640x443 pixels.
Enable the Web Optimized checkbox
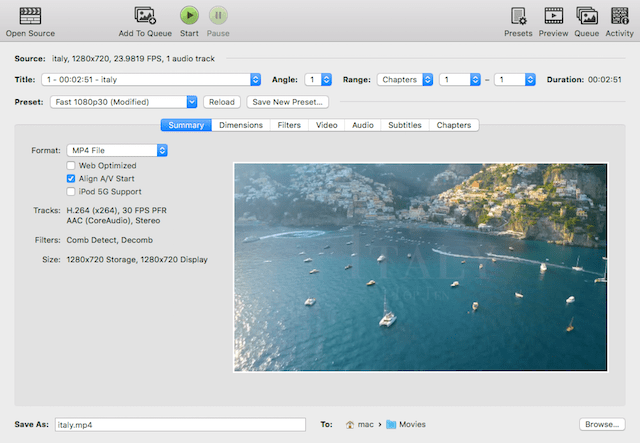tap(71, 165)
